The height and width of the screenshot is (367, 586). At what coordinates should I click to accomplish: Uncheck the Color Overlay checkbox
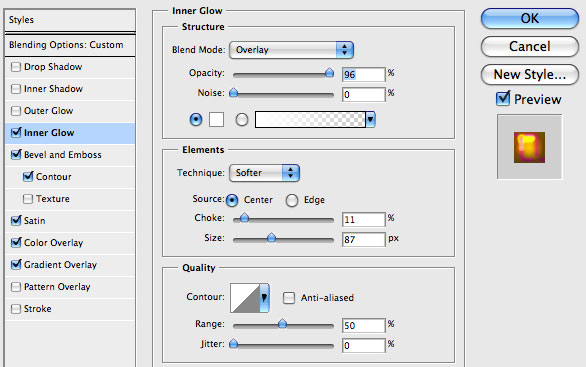[16, 243]
